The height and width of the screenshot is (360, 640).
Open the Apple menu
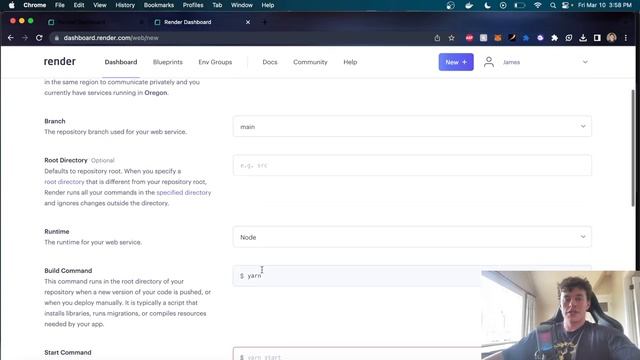[x=11, y=5]
